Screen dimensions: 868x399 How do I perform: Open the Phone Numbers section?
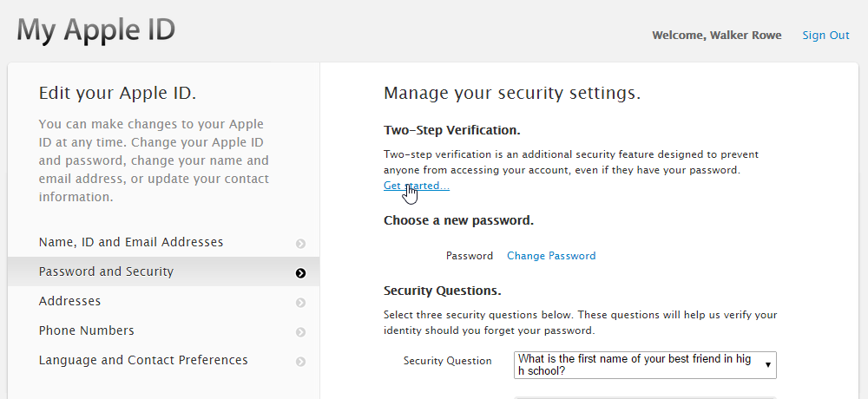tap(164, 330)
